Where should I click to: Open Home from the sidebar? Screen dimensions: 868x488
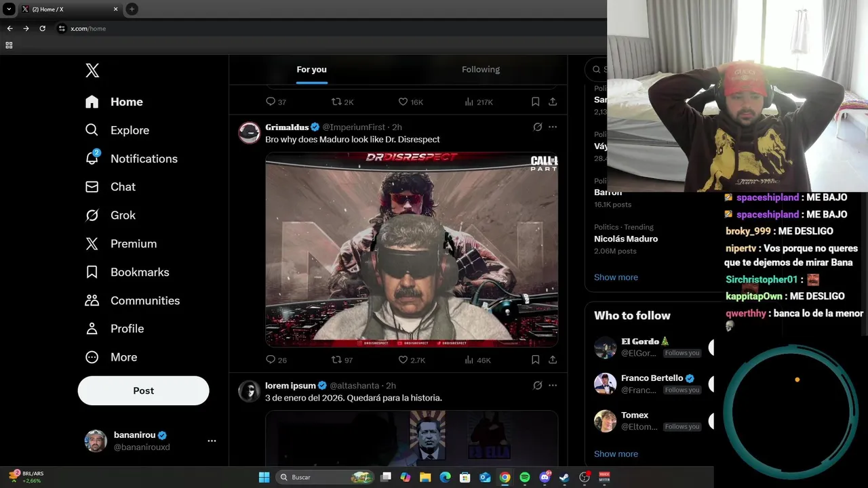[x=114, y=102]
